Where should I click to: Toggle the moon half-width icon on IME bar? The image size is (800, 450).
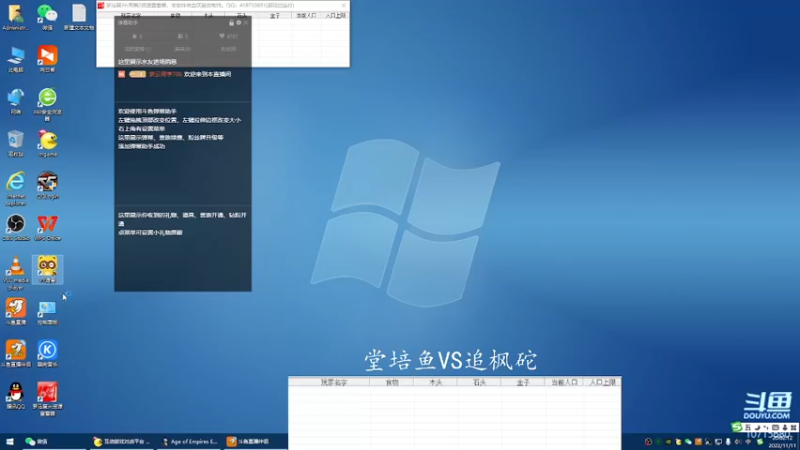[758, 428]
